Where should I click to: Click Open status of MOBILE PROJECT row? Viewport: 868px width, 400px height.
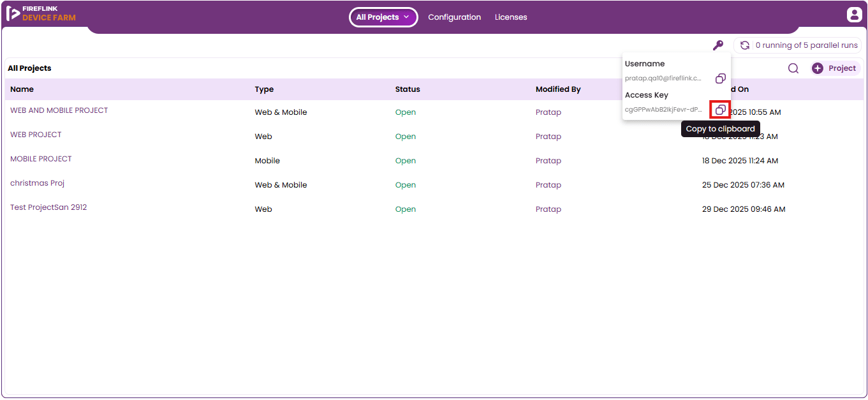pyautogui.click(x=406, y=161)
